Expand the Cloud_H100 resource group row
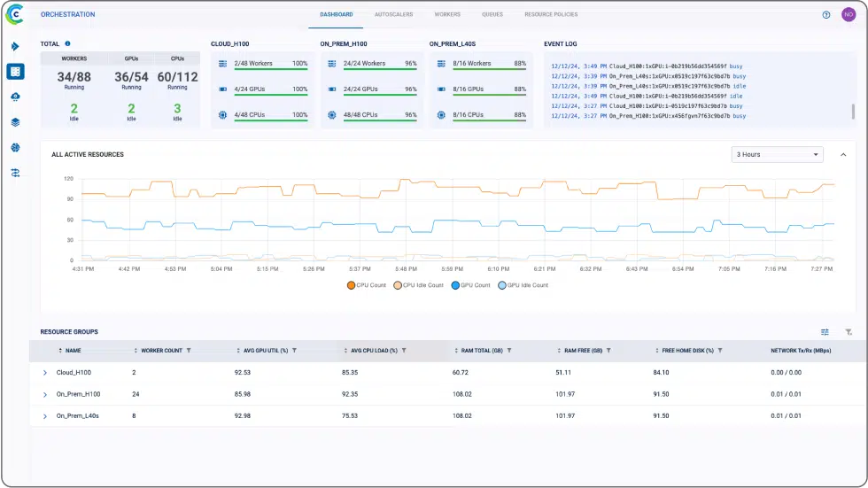 pyautogui.click(x=44, y=373)
